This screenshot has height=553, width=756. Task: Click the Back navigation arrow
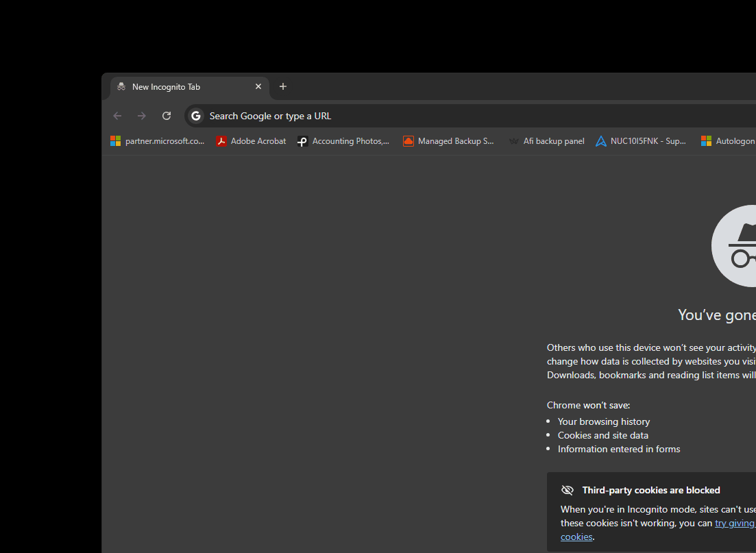[117, 116]
